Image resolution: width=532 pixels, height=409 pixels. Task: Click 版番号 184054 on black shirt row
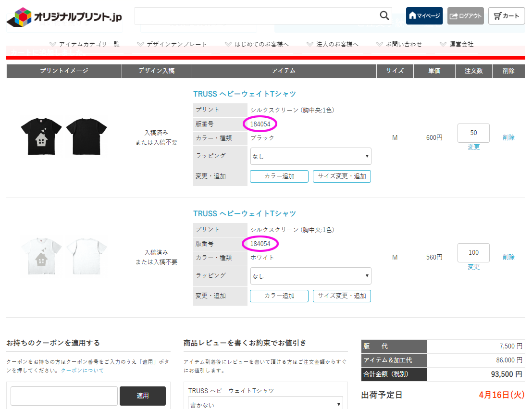point(260,124)
